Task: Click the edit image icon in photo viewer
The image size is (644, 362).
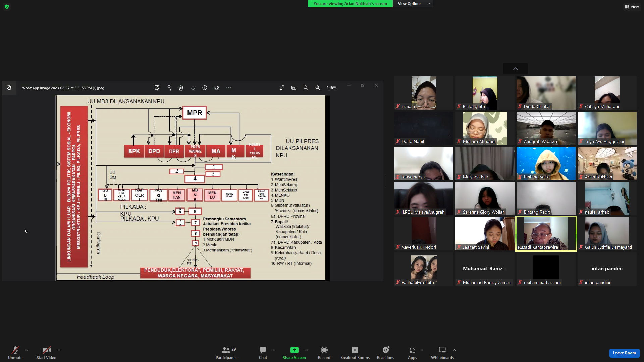Action: 157,88
